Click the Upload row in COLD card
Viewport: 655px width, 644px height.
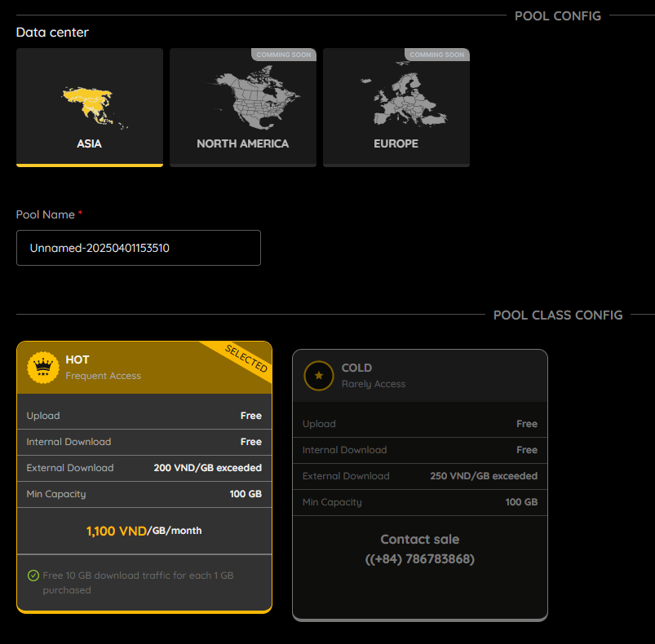coord(420,424)
